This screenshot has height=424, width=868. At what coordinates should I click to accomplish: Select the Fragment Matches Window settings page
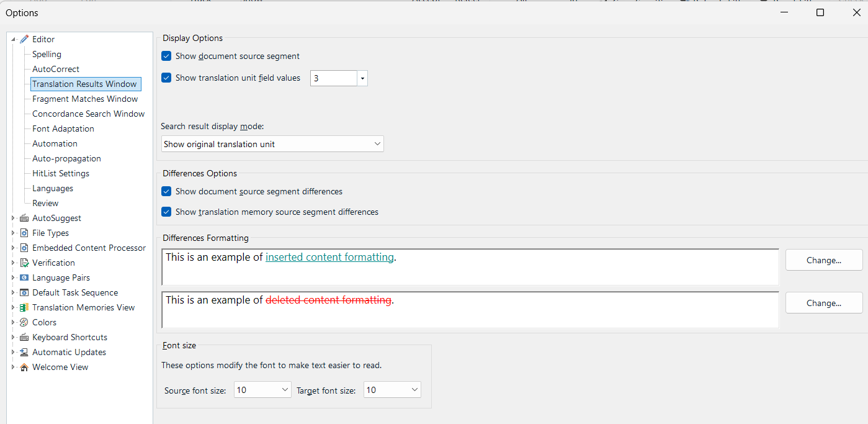(x=85, y=99)
